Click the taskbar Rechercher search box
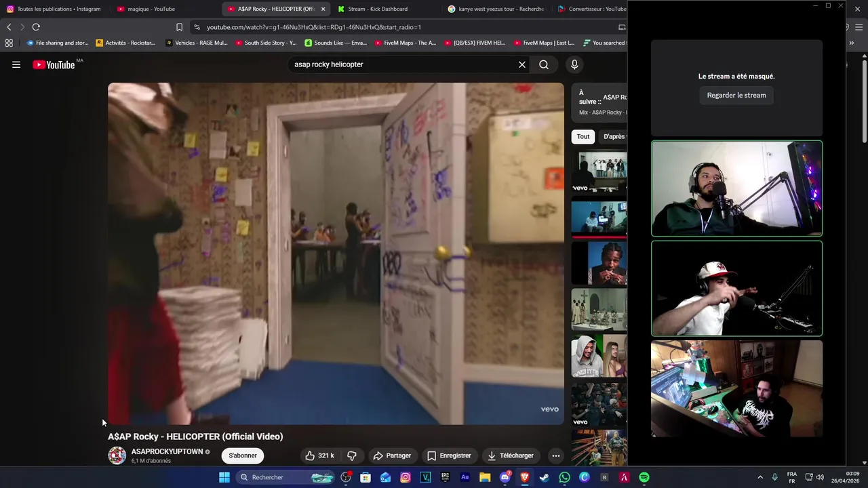 [x=285, y=477]
